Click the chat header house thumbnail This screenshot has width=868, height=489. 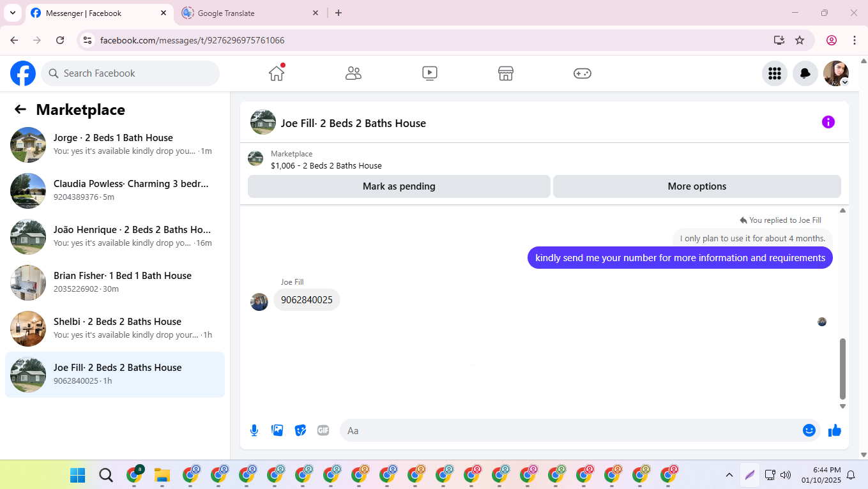click(263, 122)
